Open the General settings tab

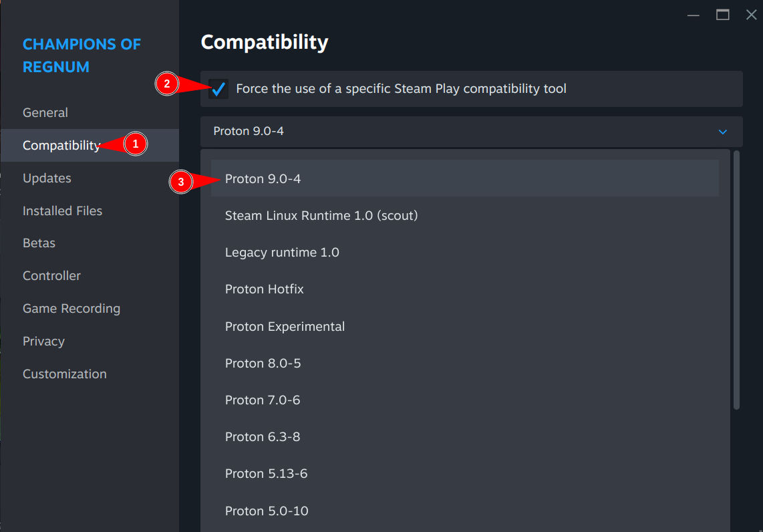tap(45, 113)
